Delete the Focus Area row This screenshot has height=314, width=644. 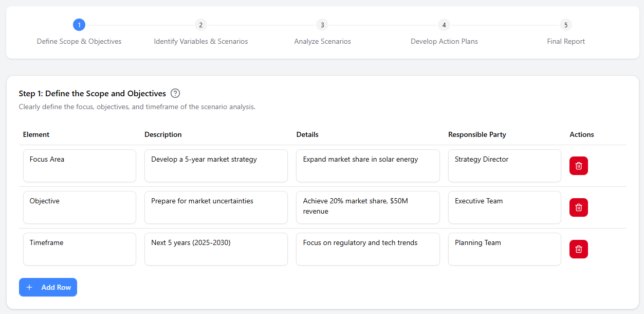pyautogui.click(x=578, y=165)
